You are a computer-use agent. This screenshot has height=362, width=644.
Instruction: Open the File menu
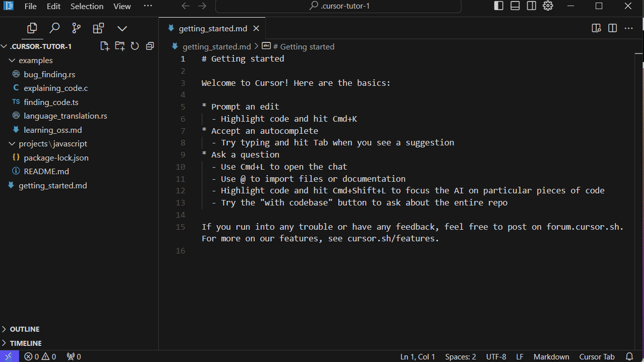[30, 6]
